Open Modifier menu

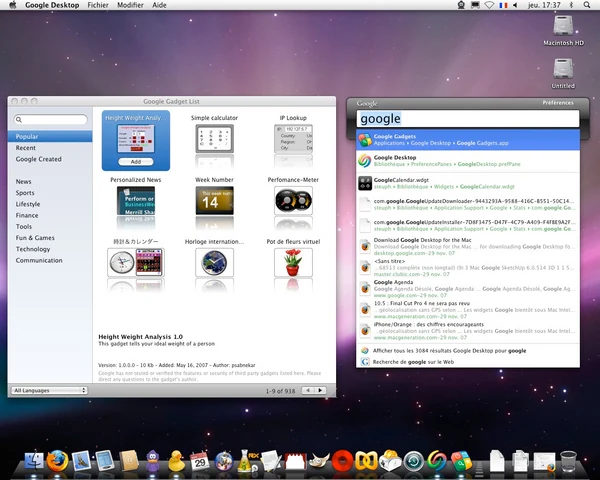coord(130,5)
